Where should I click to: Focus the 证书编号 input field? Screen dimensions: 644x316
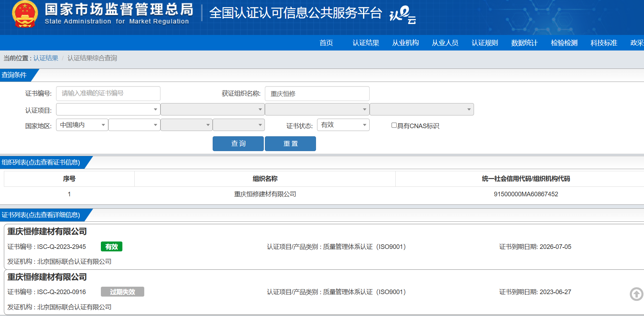click(x=108, y=94)
